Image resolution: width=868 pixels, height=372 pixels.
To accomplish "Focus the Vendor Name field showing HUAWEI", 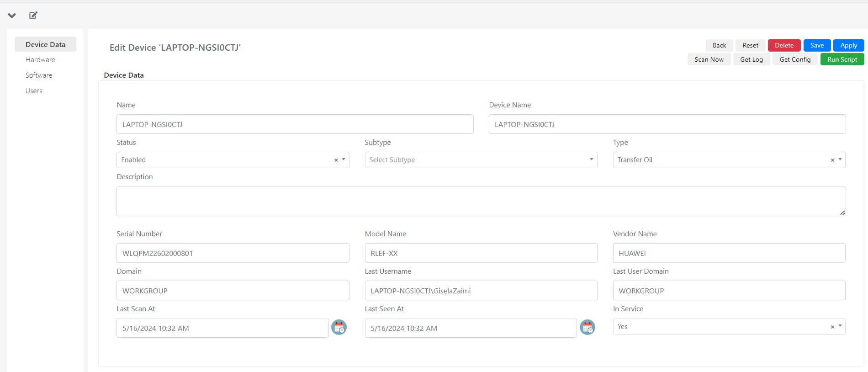I will [729, 253].
